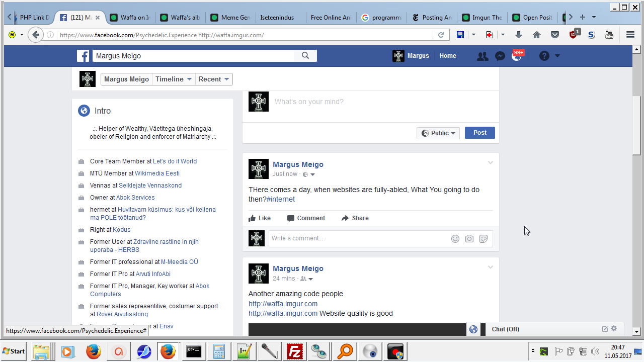Screen dimensions: 644x362
Task: Open the Windows Start button
Action: [14, 351]
